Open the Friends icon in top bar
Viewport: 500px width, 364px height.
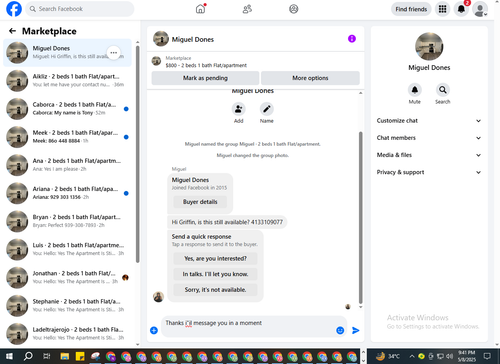point(247,9)
